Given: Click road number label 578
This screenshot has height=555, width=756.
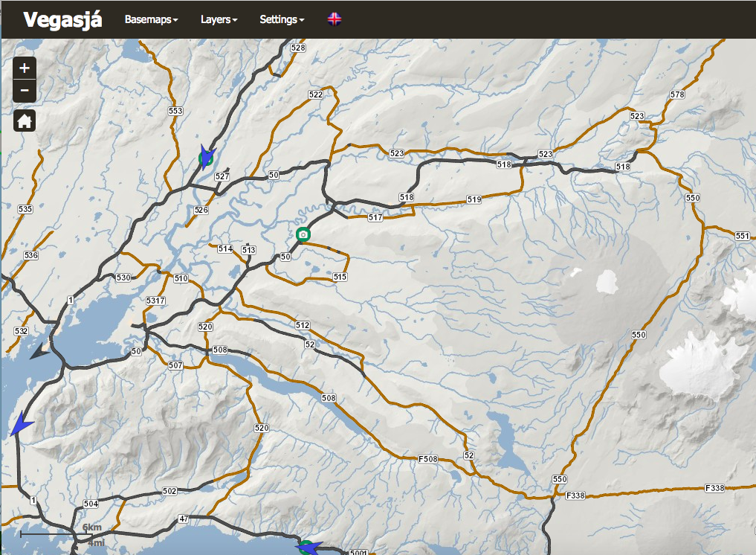Looking at the screenshot, I should click(x=677, y=94).
